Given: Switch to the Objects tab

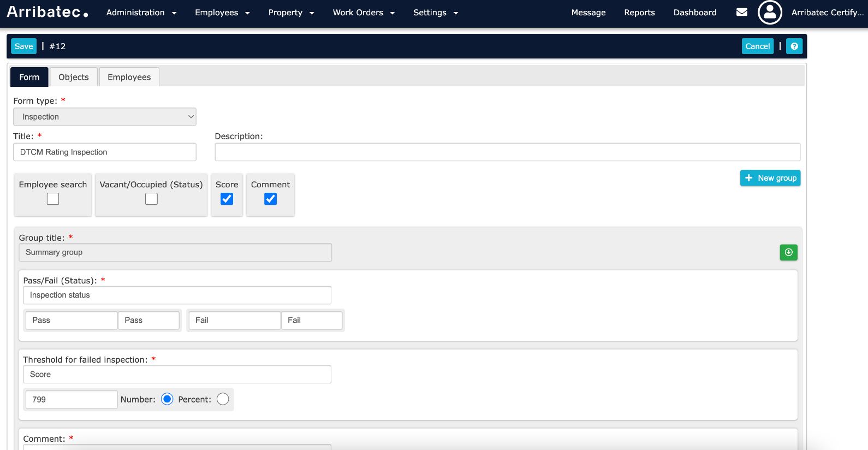Looking at the screenshot, I should coord(74,77).
